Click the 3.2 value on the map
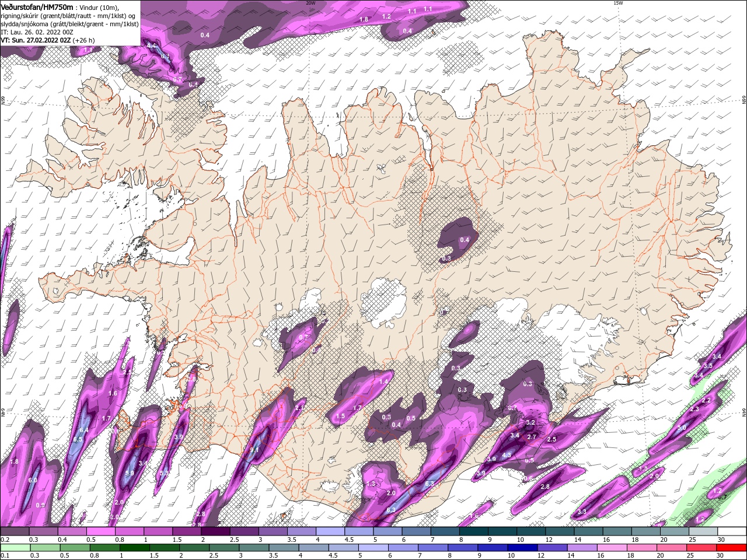Image resolution: width=747 pixels, height=560 pixels. coord(530,422)
